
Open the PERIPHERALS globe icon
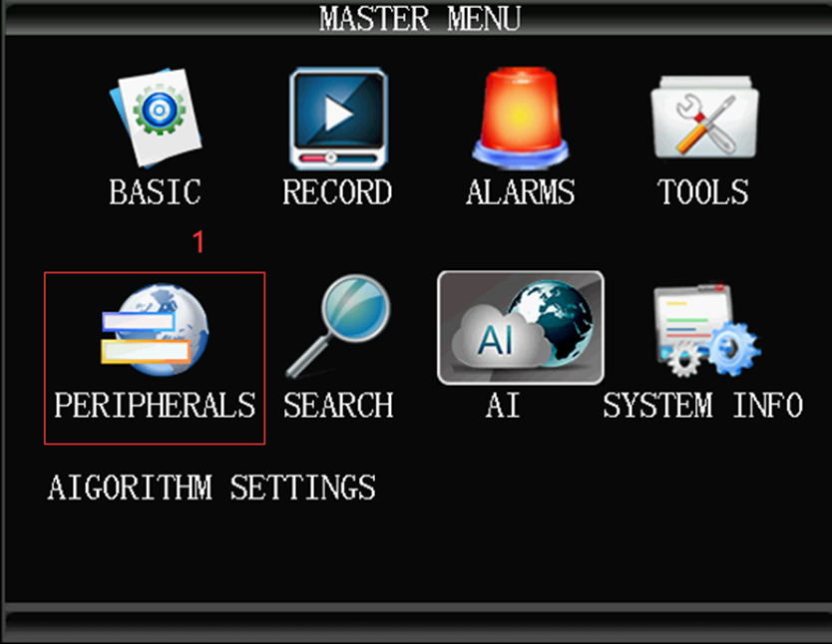155,329
